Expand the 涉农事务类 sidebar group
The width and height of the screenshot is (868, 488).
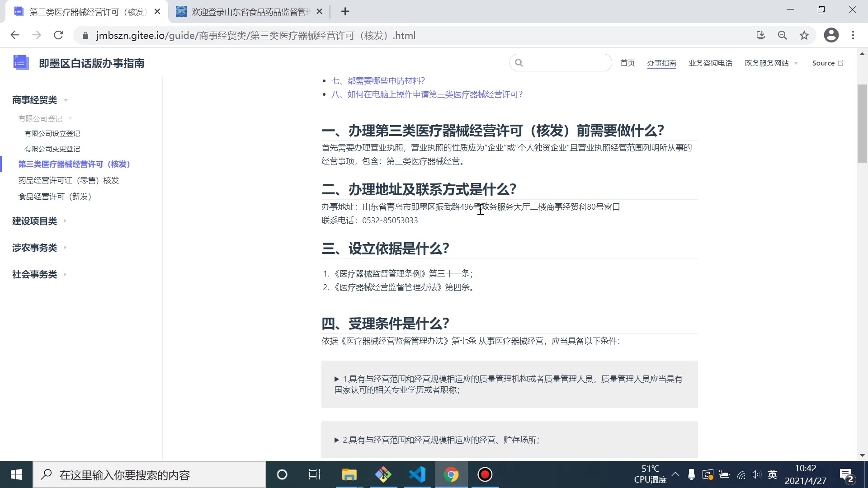39,248
